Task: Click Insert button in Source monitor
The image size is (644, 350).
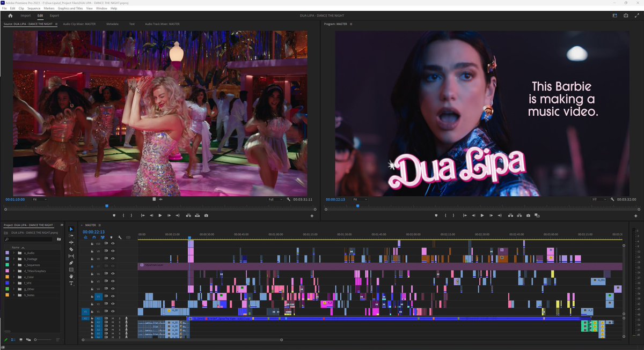Action: pyautogui.click(x=188, y=215)
